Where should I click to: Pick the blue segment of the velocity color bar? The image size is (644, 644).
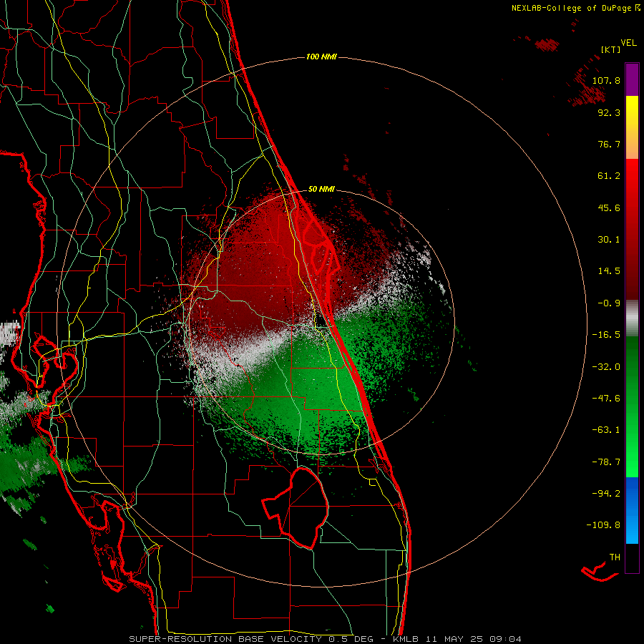pos(632,510)
